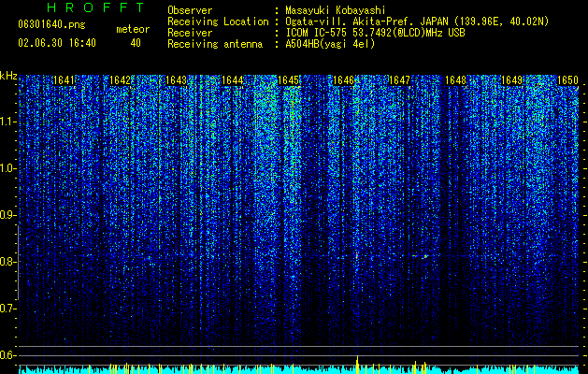Click the timestamp 02.06.30 16:40
Image resolution: width=588 pixels, height=374 pixels.
57,43
